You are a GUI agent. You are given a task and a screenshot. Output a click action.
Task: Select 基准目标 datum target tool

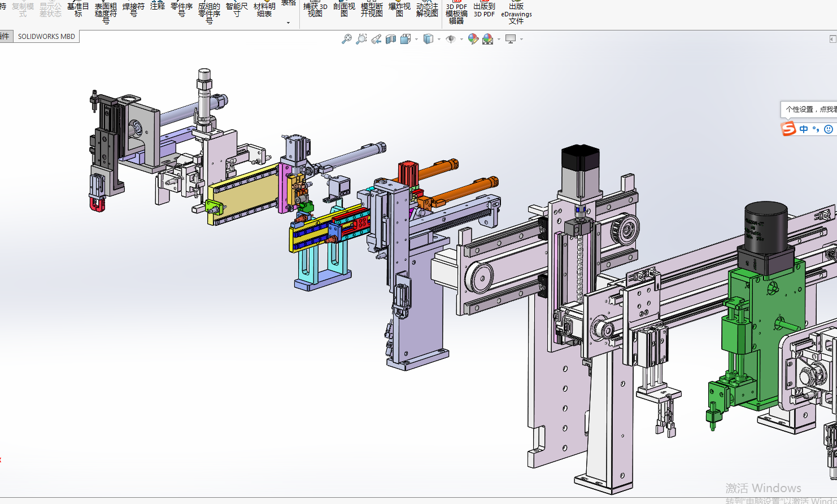[x=78, y=10]
